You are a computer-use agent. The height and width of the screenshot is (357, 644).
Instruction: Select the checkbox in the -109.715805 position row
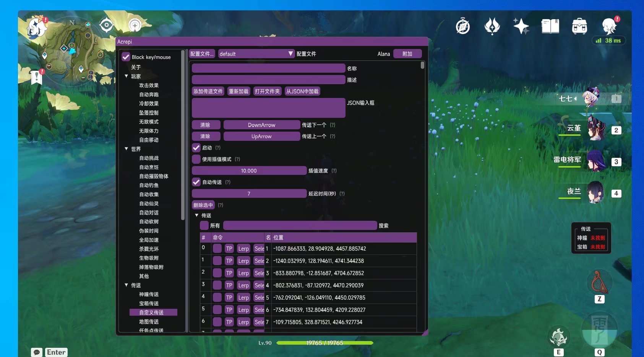(217, 322)
